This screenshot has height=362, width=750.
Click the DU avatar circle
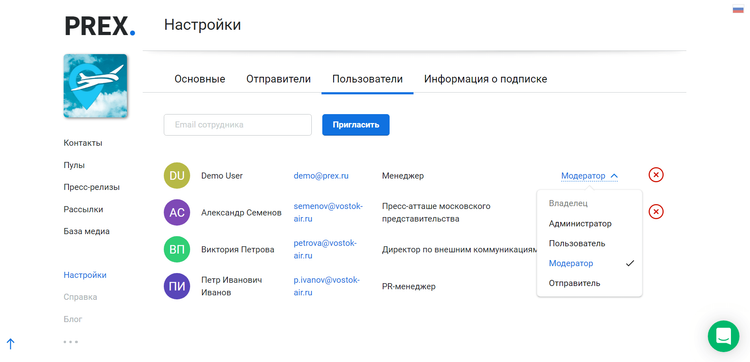tap(177, 176)
